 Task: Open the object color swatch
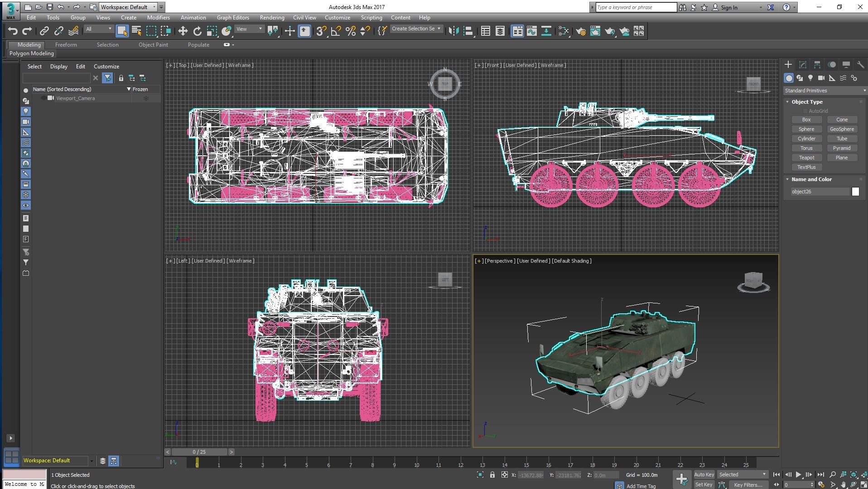(x=855, y=192)
